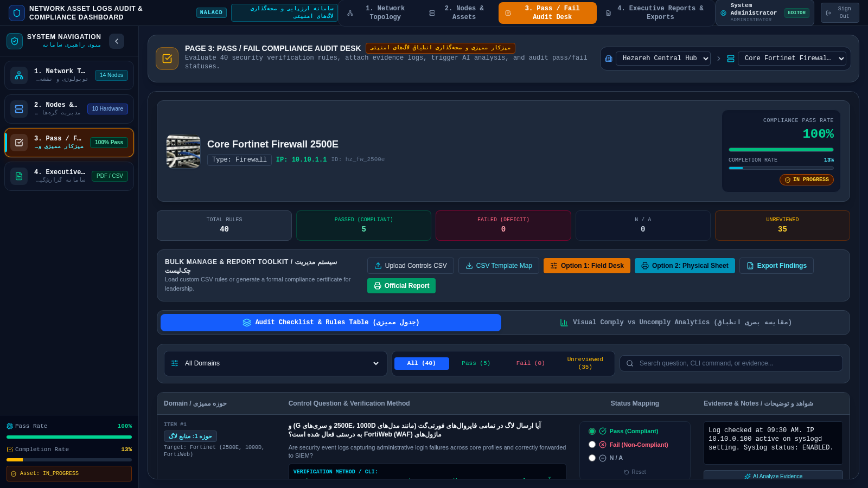This screenshot has height=488, width=868.
Task: Click the firewall asset thumbnail image
Action: 183,151
